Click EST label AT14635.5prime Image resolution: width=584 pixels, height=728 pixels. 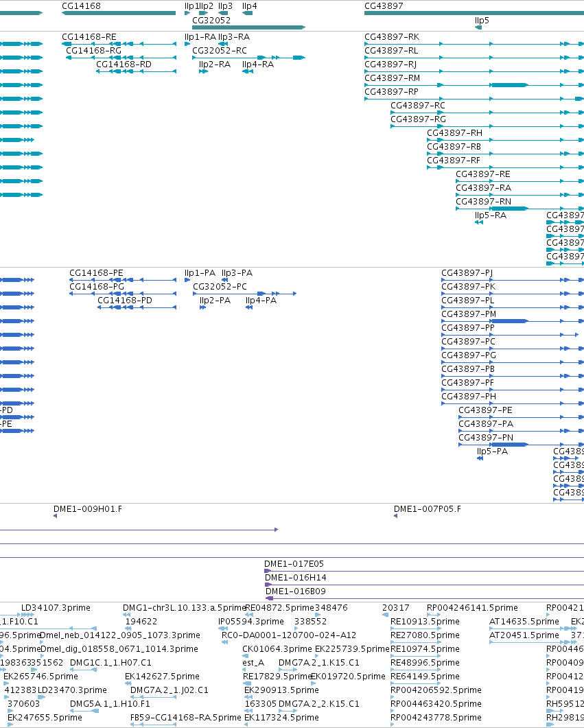[524, 622]
